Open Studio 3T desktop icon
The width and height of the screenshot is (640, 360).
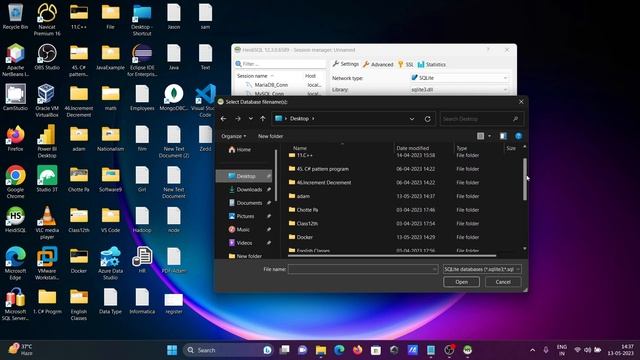[47, 179]
